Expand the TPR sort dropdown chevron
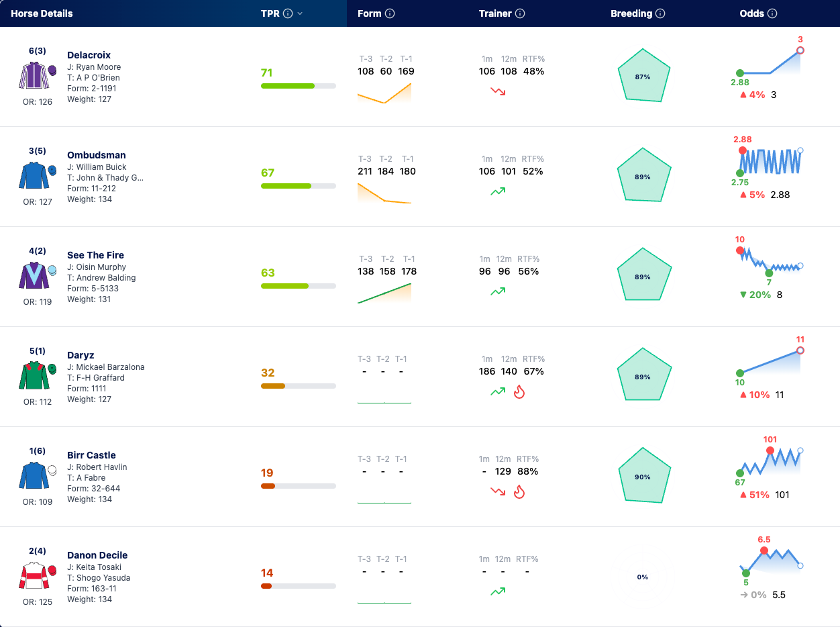Screen dimensions: 840x627 click(x=300, y=13)
